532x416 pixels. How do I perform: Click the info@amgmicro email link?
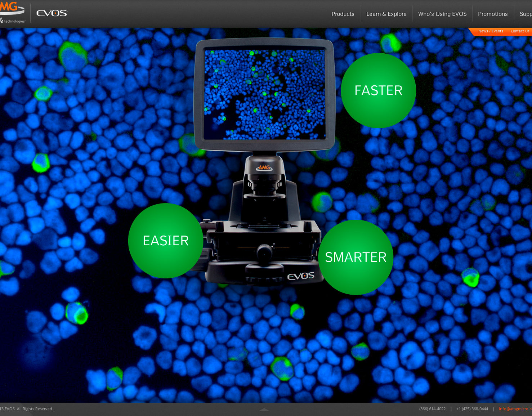(x=515, y=409)
